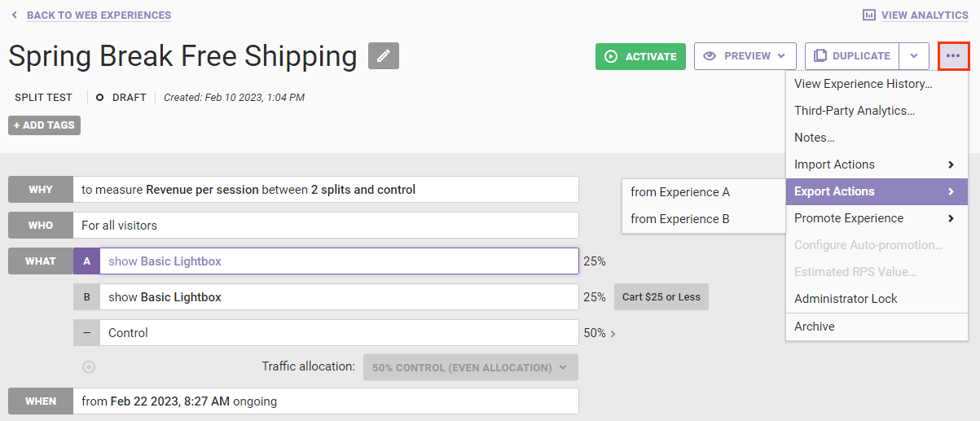The width and height of the screenshot is (980, 421).
Task: Click the 'Cart $25 or Less' tag
Action: coord(661,297)
